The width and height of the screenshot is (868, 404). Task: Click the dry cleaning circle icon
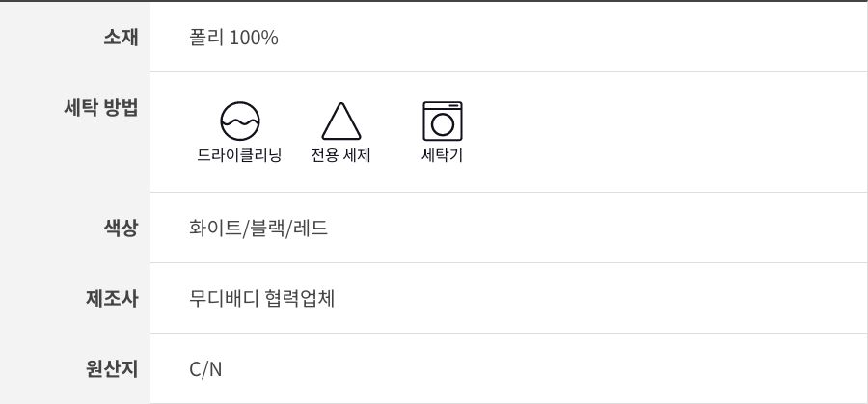pyautogui.click(x=240, y=121)
